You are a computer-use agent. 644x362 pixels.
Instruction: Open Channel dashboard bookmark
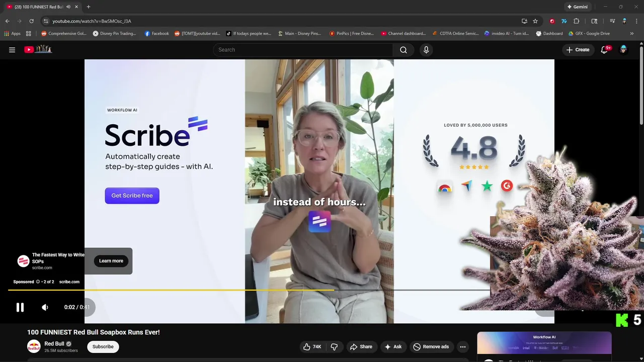(404, 34)
